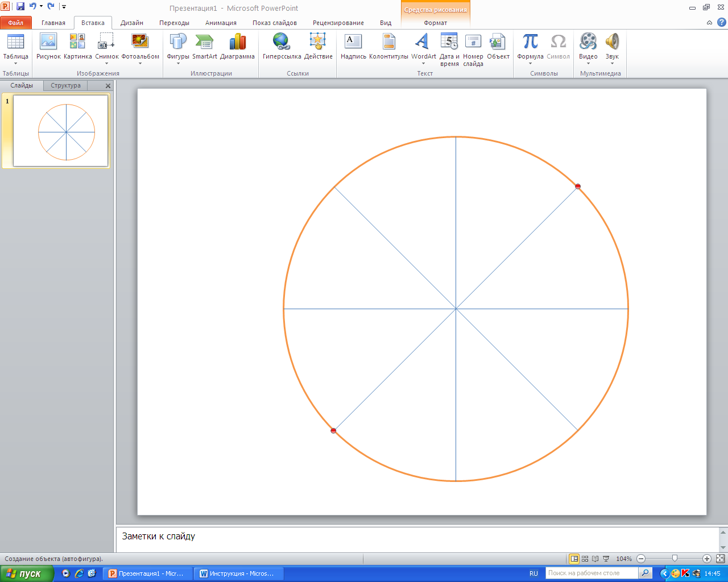Image resolution: width=728 pixels, height=582 pixels.
Task: Click the пуск (Start) button
Action: 27,573
